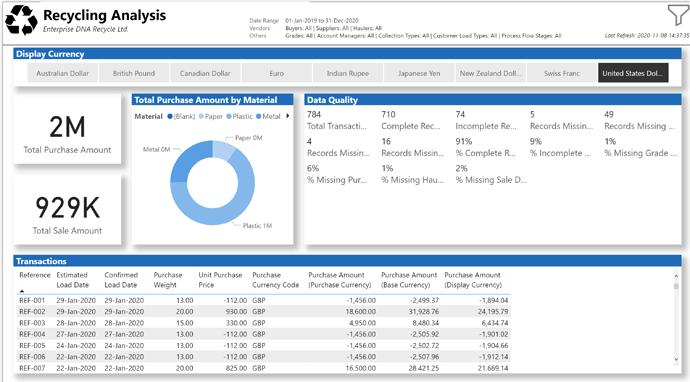
Task: Expand material legend with right arrow
Action: pos(288,116)
